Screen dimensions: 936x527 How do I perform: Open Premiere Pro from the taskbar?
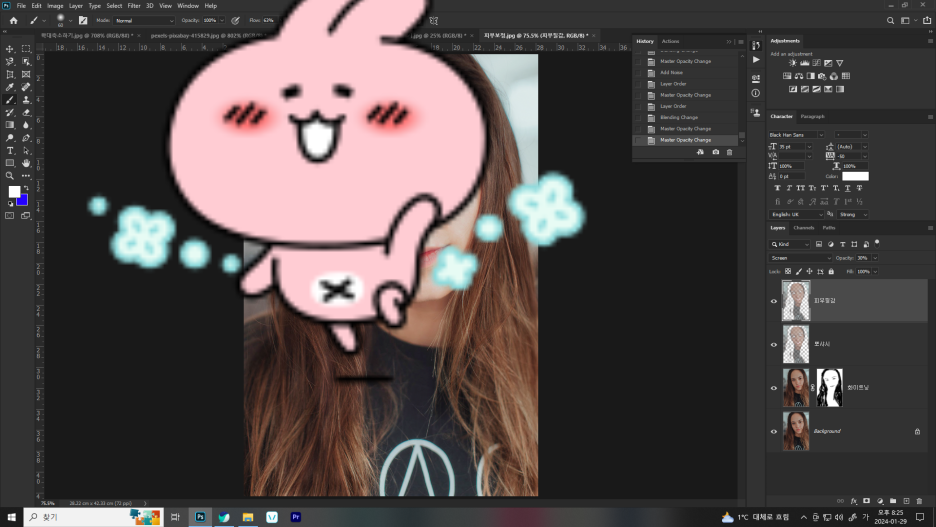click(295, 517)
